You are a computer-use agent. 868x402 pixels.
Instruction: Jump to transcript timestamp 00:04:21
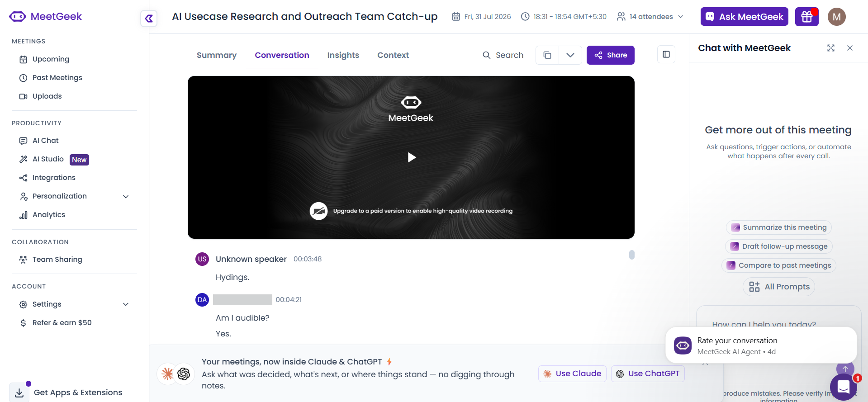(289, 300)
